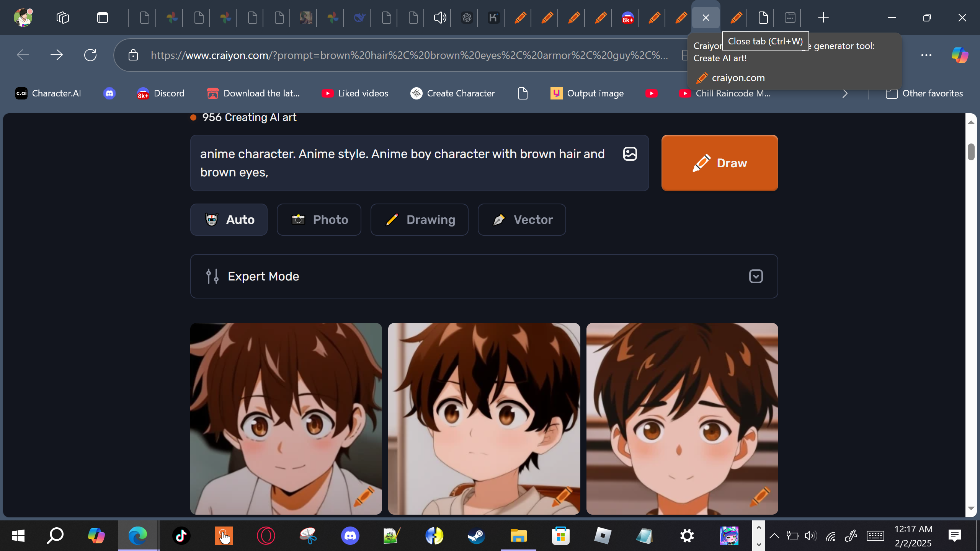
Task: Show hidden system tray icons
Action: tap(774, 536)
